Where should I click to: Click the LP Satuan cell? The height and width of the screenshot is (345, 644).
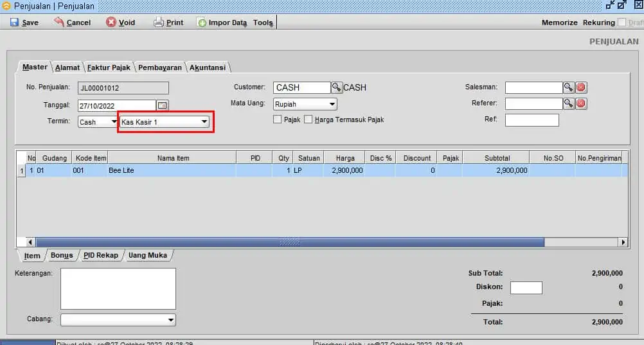coord(309,170)
